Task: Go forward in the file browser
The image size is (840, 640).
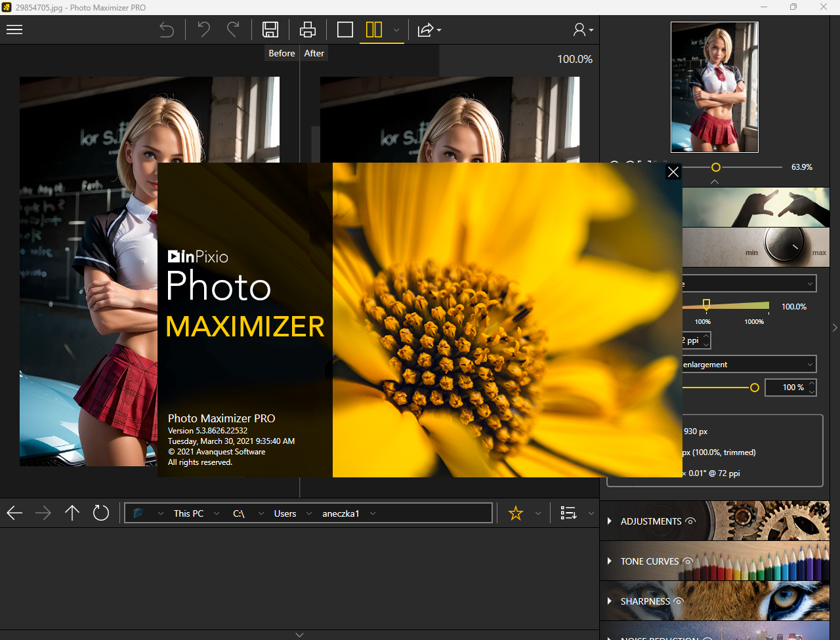Action: tap(43, 513)
